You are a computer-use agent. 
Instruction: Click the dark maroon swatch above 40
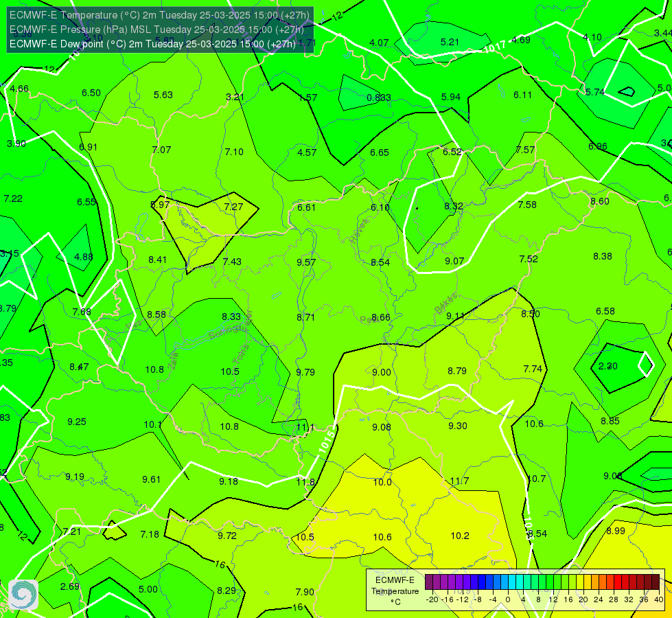click(656, 582)
